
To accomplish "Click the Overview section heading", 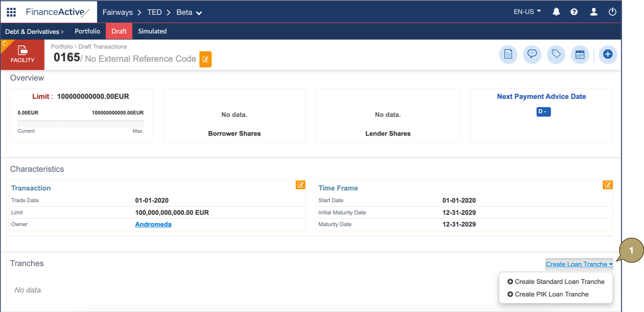I will (x=27, y=78).
